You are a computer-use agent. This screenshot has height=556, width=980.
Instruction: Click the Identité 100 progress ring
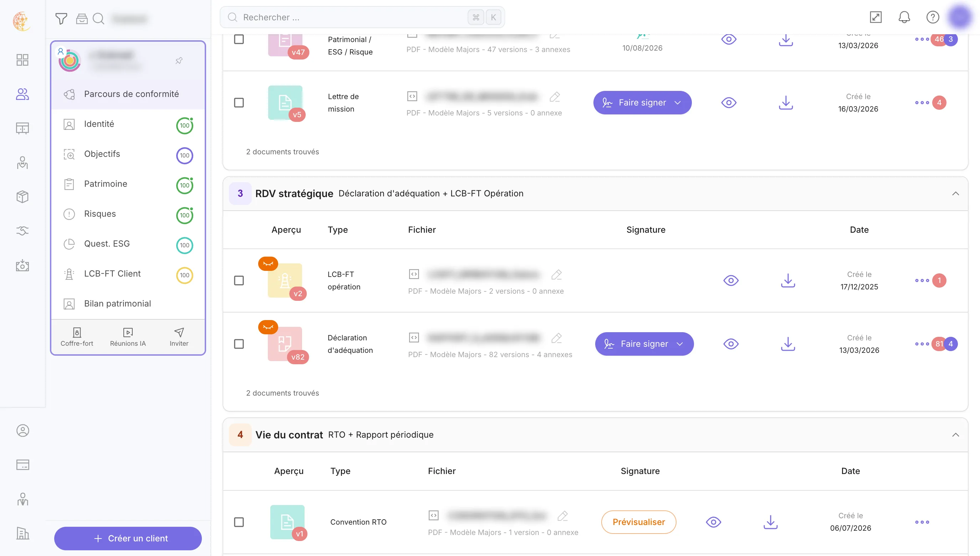coord(184,125)
